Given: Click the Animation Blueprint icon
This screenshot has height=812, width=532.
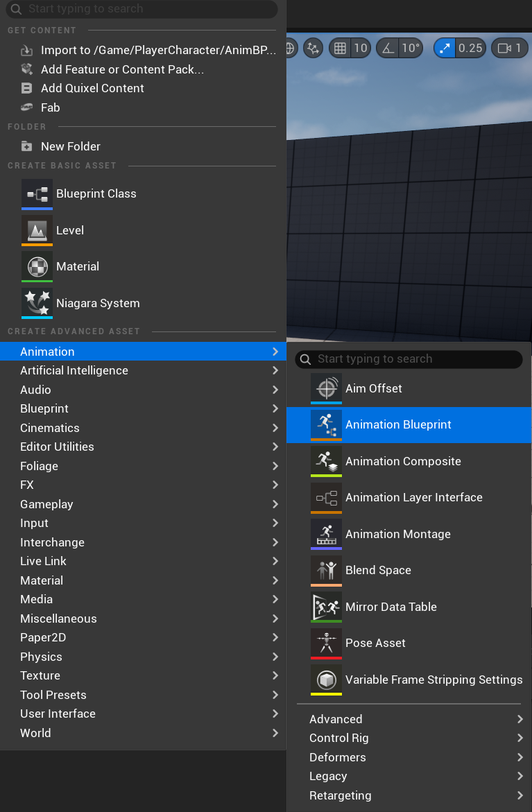Looking at the screenshot, I should tap(327, 425).
